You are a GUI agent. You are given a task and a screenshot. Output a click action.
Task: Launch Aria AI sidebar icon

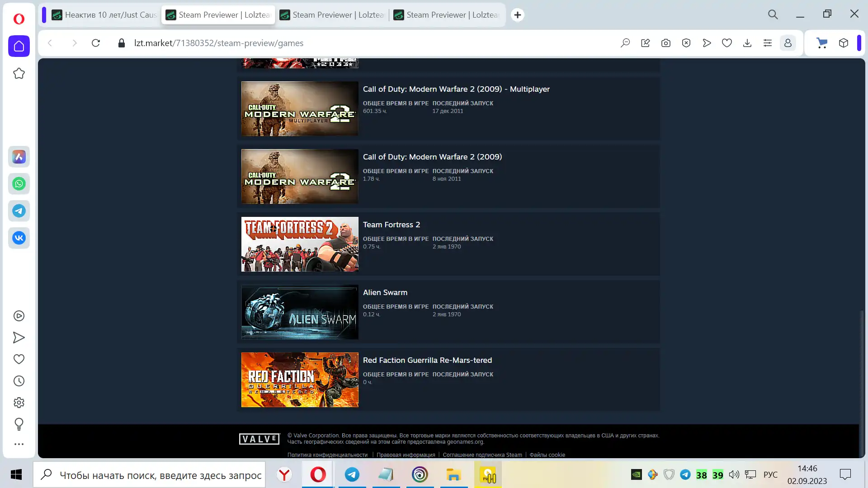(19, 157)
